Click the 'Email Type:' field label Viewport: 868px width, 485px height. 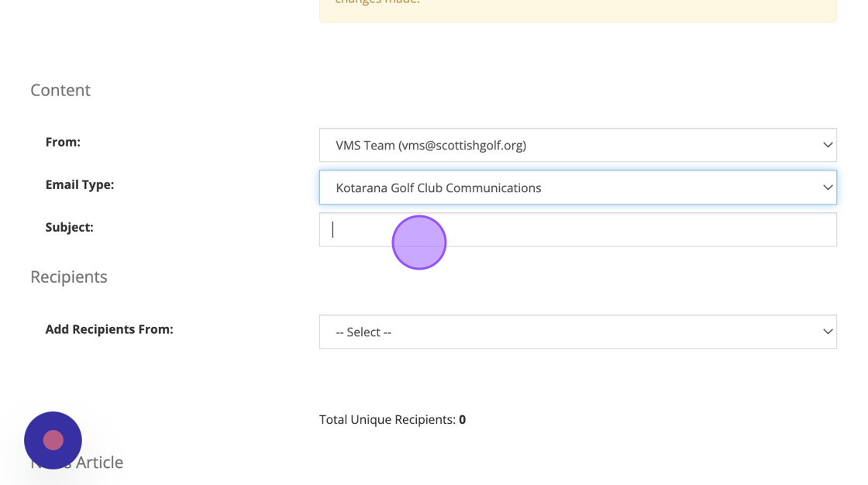click(79, 184)
